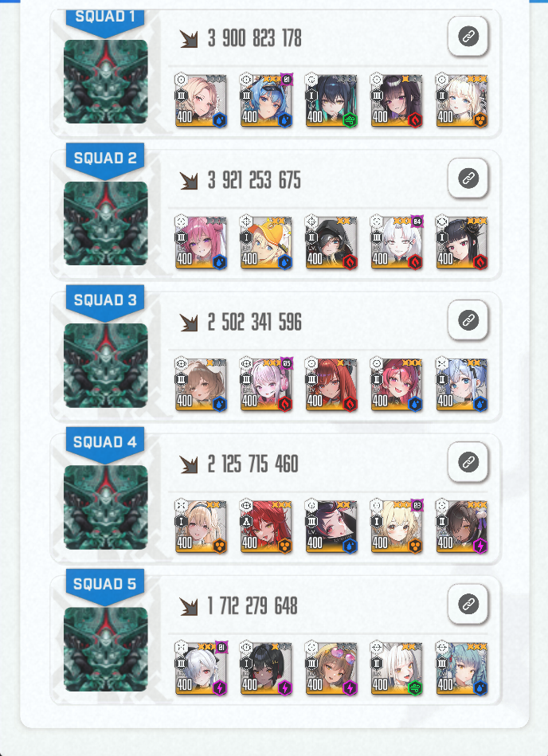This screenshot has width=548, height=756.
Task: Copy the link for Squad 1
Action: click(x=468, y=37)
